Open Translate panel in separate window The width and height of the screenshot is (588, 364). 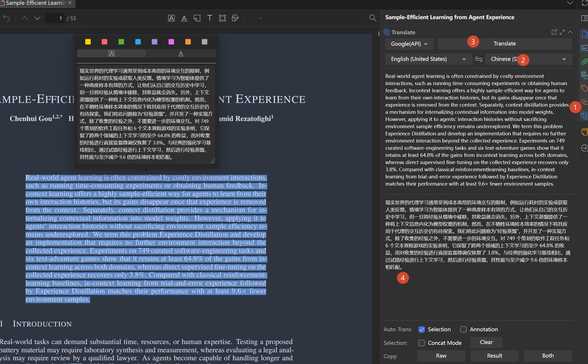554,32
